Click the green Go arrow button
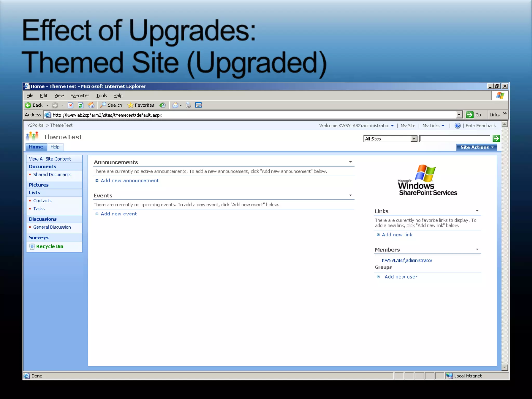This screenshot has height=399, width=532. 470,115
